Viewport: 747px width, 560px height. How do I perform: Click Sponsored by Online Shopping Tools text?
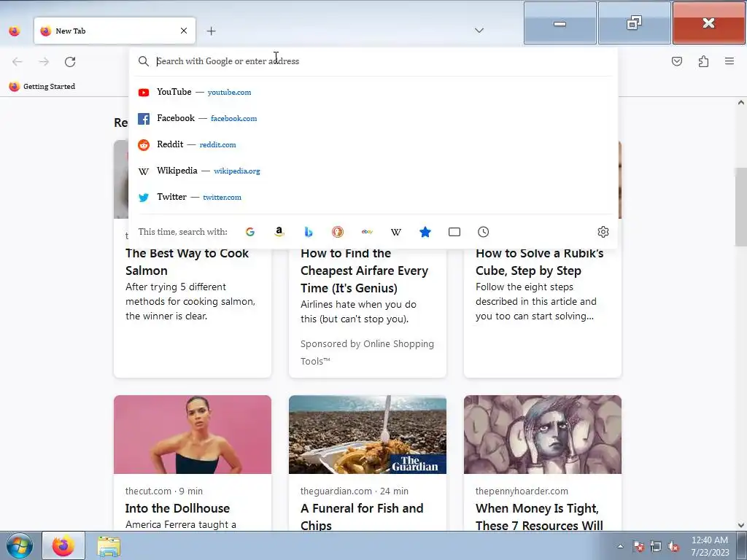(367, 352)
